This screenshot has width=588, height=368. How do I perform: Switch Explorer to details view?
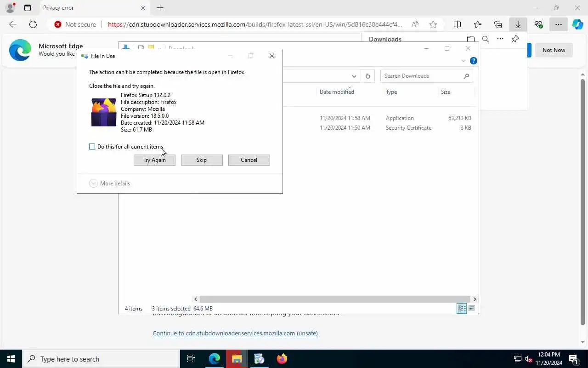[x=462, y=309]
